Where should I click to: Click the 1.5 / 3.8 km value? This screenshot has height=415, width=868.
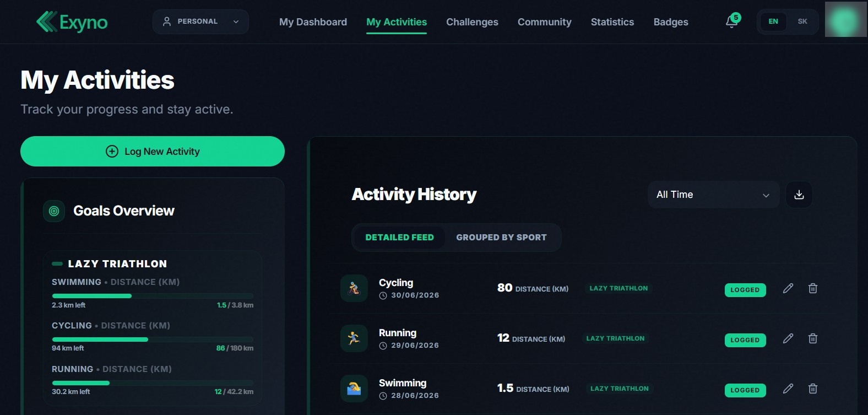(x=235, y=305)
